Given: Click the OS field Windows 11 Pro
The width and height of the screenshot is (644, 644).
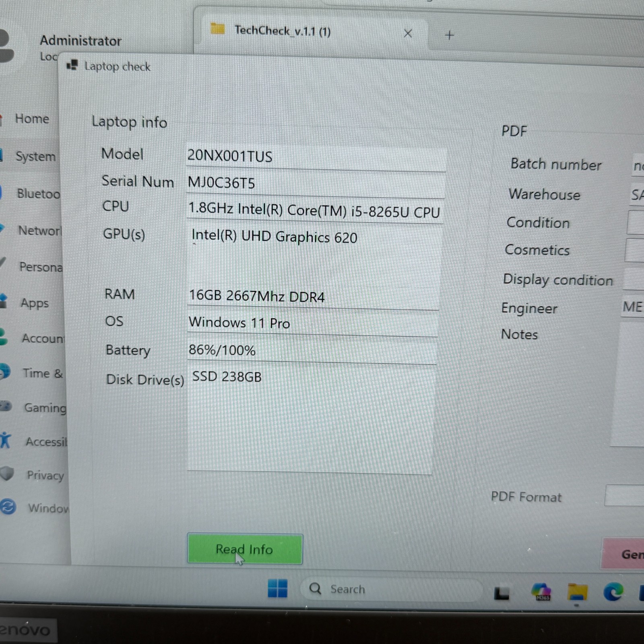Looking at the screenshot, I should click(312, 324).
